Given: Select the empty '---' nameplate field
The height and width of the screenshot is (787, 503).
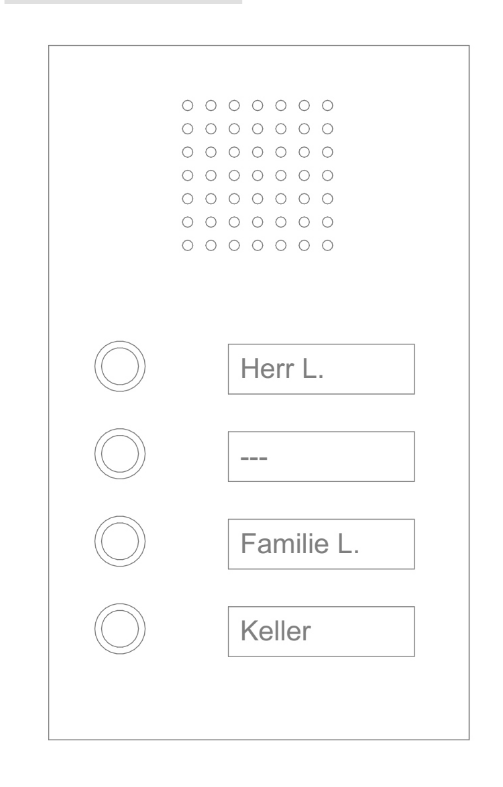Looking at the screenshot, I should (321, 456).
